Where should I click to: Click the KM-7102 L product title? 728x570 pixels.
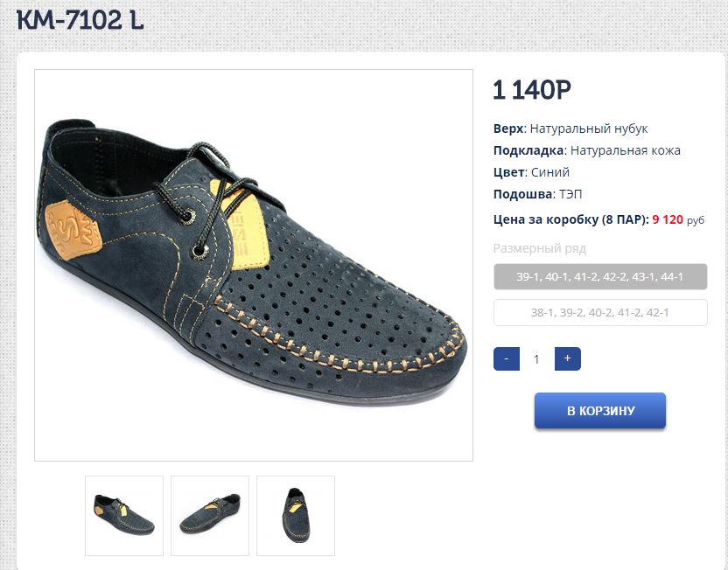80,20
